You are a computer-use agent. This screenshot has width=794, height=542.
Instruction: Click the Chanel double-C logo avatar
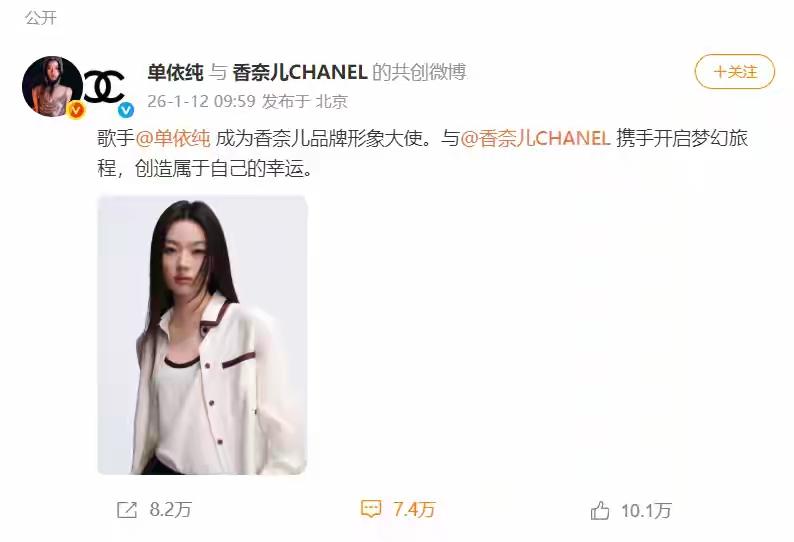pyautogui.click(x=104, y=87)
